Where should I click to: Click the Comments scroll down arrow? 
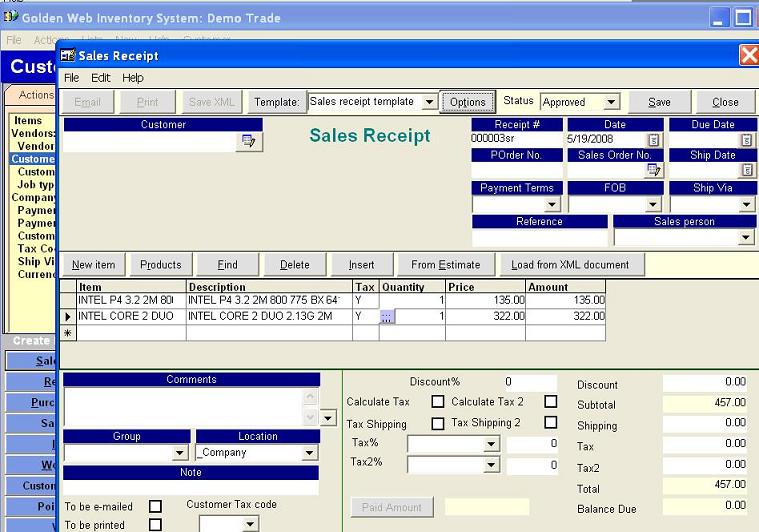click(310, 417)
